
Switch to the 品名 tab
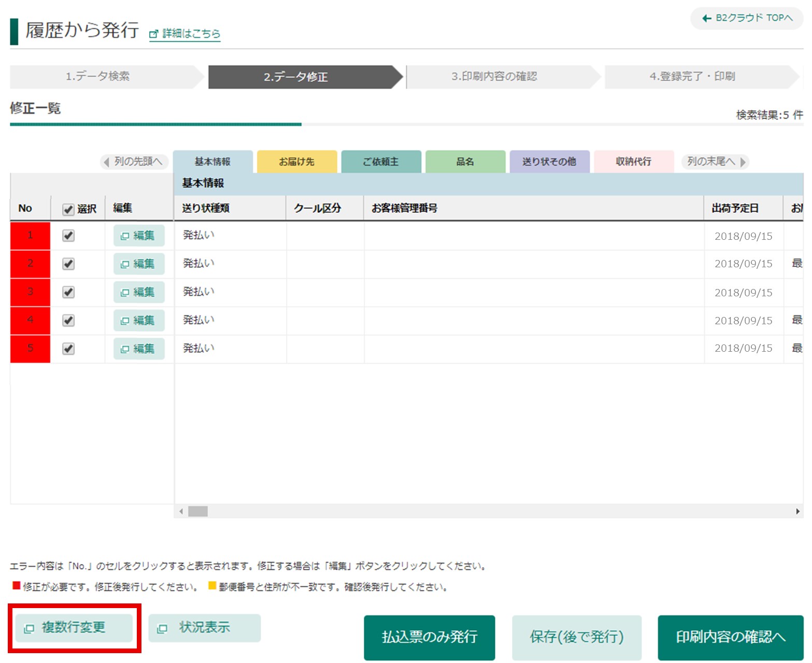point(465,161)
